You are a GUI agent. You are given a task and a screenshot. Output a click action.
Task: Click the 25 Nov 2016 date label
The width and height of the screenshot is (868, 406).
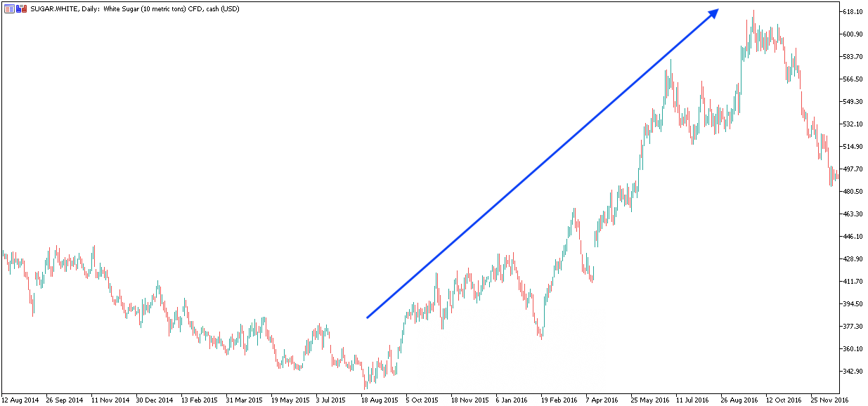829,400
